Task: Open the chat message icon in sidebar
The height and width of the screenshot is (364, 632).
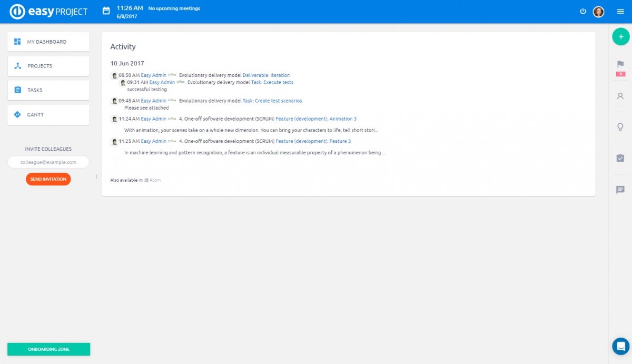Action: [620, 190]
